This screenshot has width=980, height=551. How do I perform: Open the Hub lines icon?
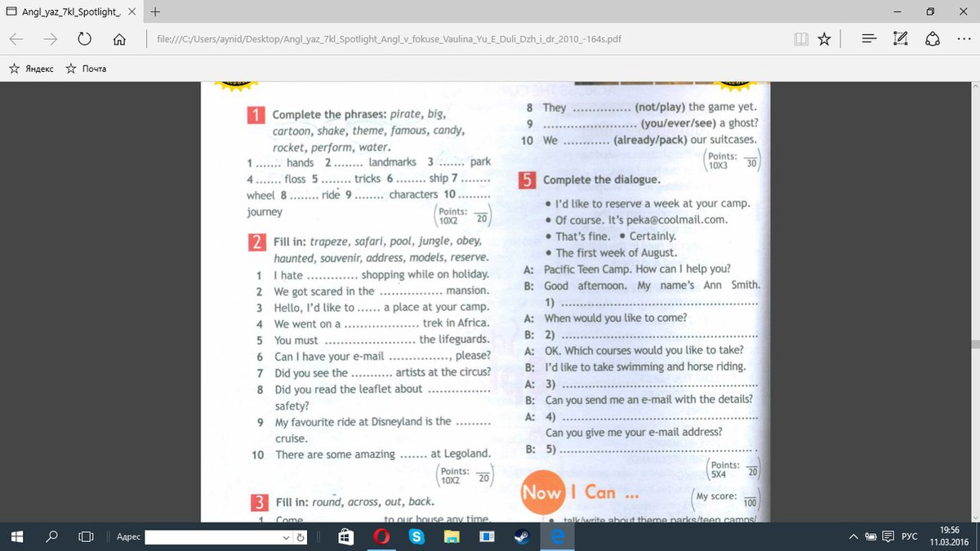pyautogui.click(x=869, y=38)
